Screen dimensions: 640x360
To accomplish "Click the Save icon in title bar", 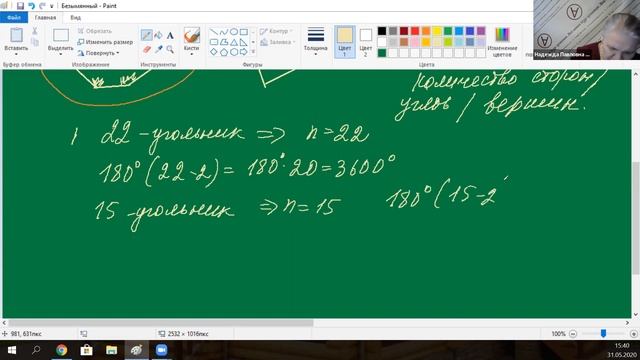I will (x=20, y=6).
